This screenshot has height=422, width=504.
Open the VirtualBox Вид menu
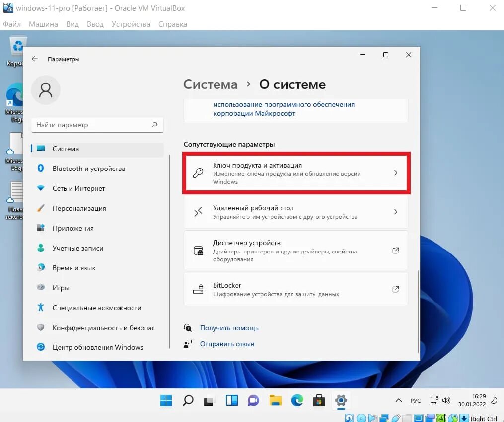pyautogui.click(x=72, y=24)
